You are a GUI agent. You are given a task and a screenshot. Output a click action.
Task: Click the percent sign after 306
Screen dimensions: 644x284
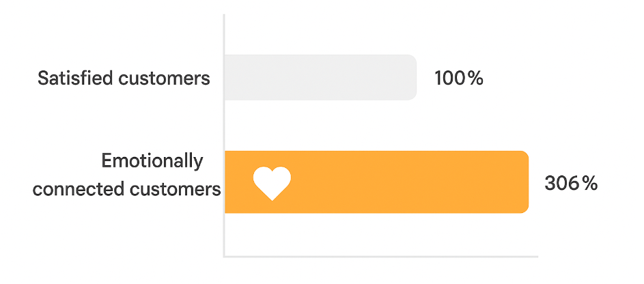click(x=589, y=183)
